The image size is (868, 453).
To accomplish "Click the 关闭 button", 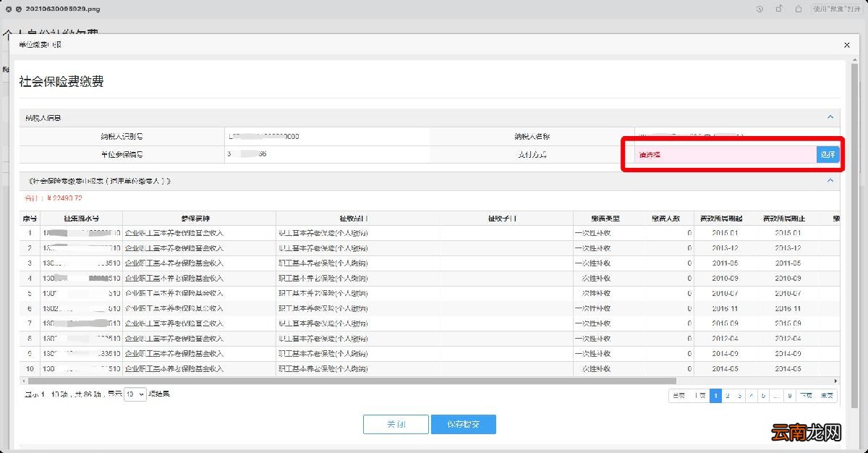I will point(396,424).
